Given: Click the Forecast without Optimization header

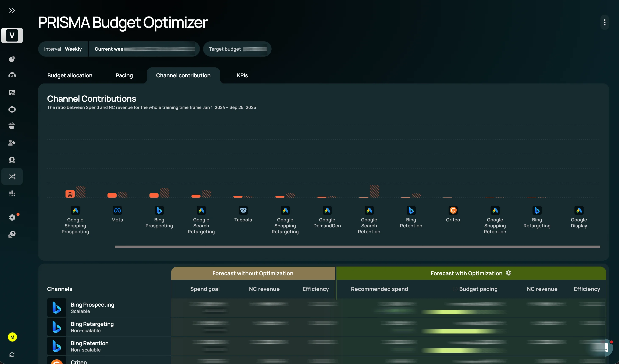Looking at the screenshot, I should coord(253,273).
